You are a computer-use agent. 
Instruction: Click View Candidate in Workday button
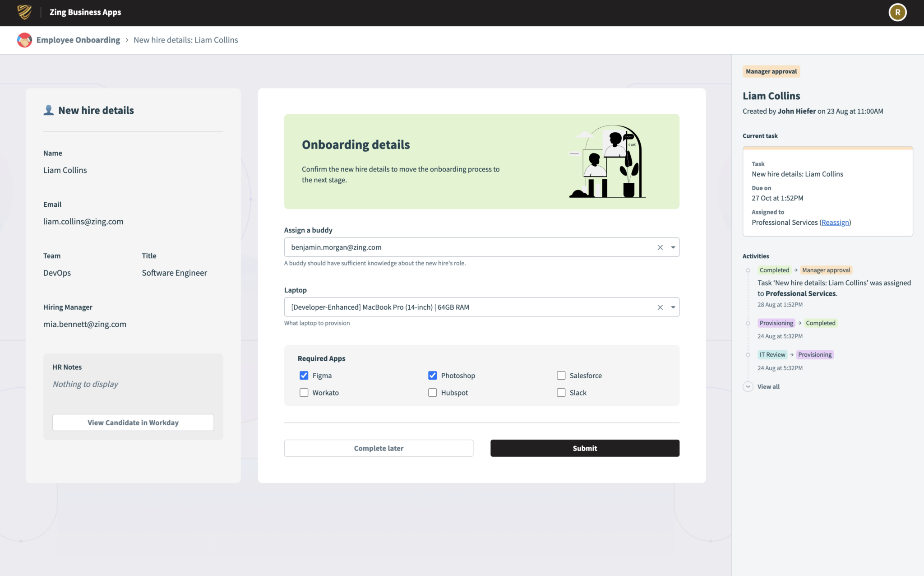133,423
